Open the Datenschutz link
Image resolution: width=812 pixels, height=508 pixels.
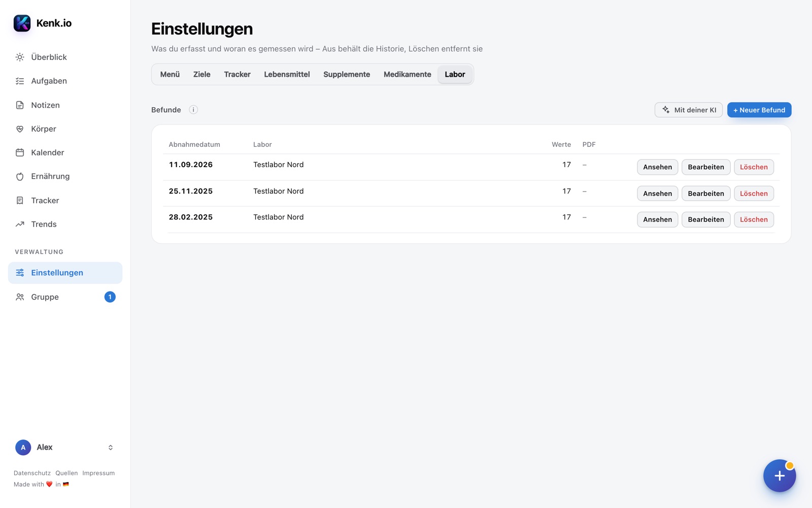point(32,473)
